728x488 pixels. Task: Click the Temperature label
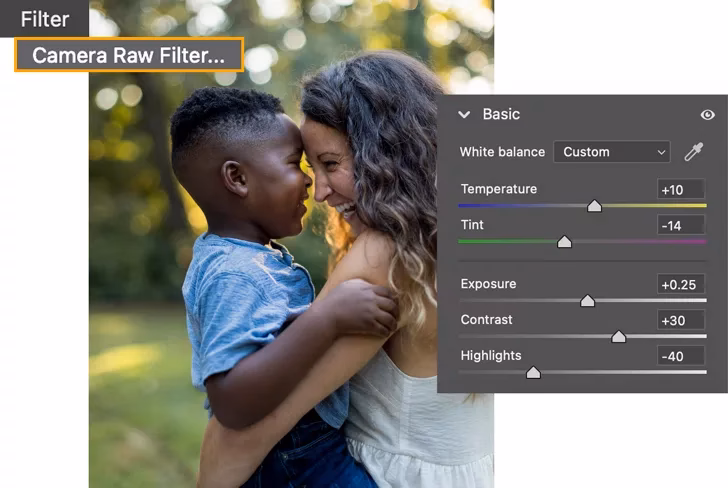(x=499, y=189)
